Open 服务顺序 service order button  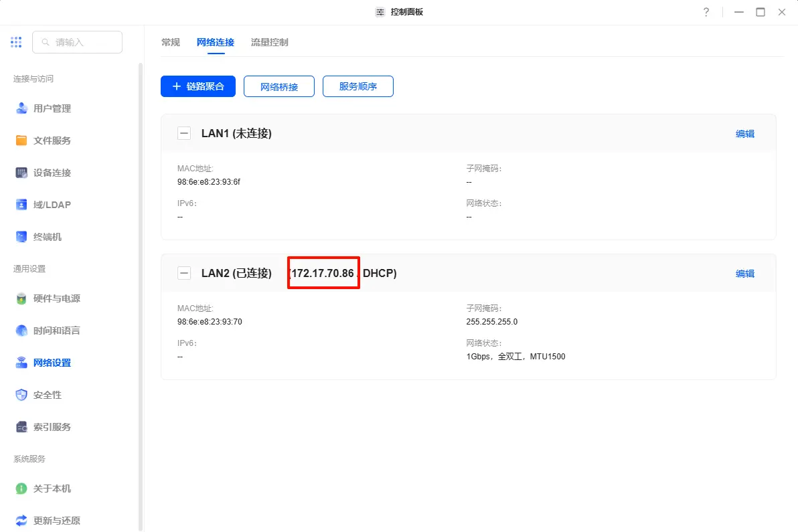click(x=358, y=86)
